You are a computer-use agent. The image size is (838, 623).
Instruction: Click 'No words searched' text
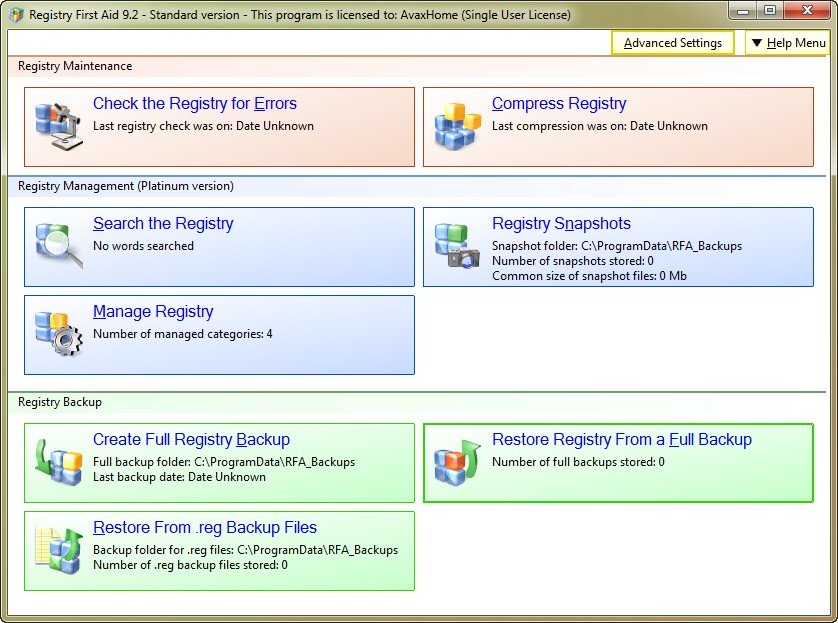point(143,246)
